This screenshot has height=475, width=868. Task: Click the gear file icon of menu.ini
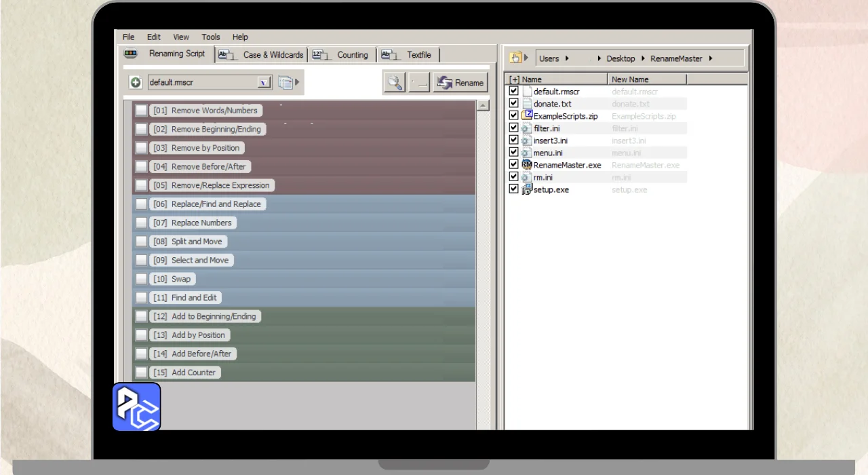[x=527, y=153]
